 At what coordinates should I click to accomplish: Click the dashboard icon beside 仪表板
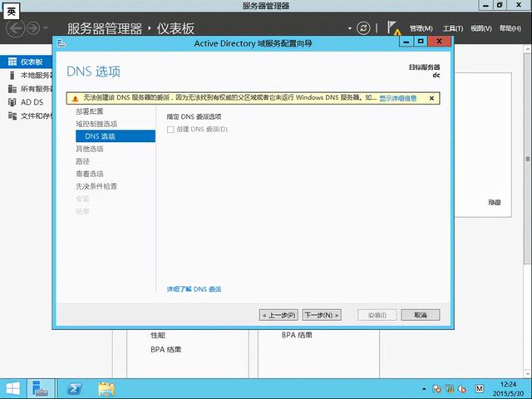[12, 62]
